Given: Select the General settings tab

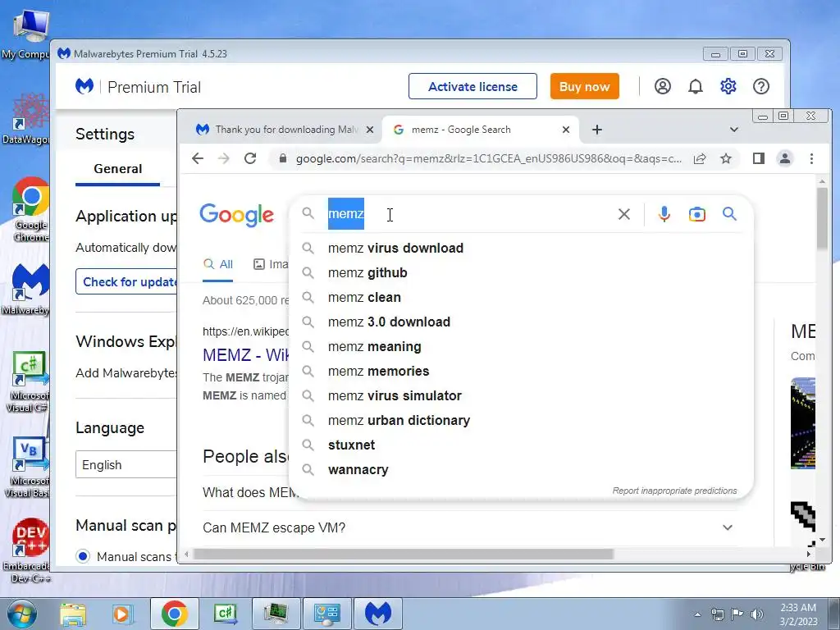Looking at the screenshot, I should pos(118,169).
